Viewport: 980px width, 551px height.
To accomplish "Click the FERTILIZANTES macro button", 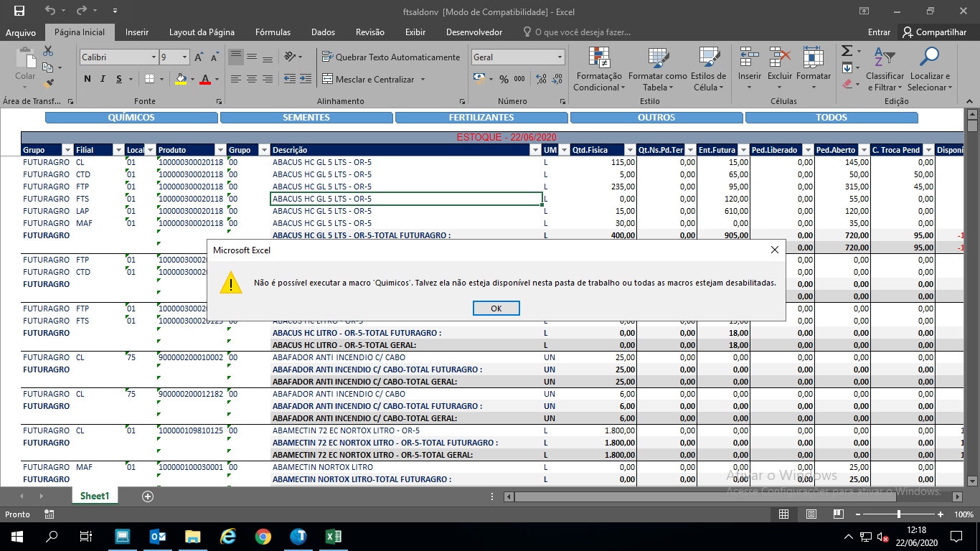I will (x=481, y=118).
